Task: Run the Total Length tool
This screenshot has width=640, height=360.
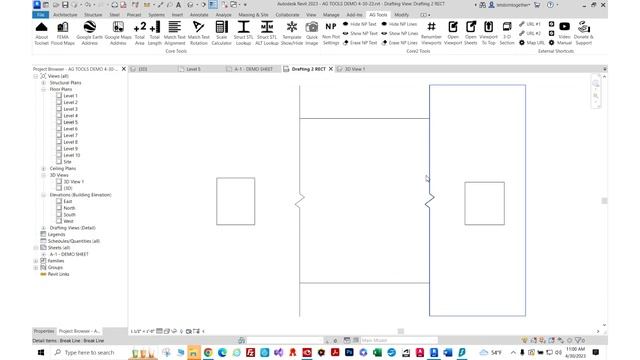Action: [x=155, y=33]
